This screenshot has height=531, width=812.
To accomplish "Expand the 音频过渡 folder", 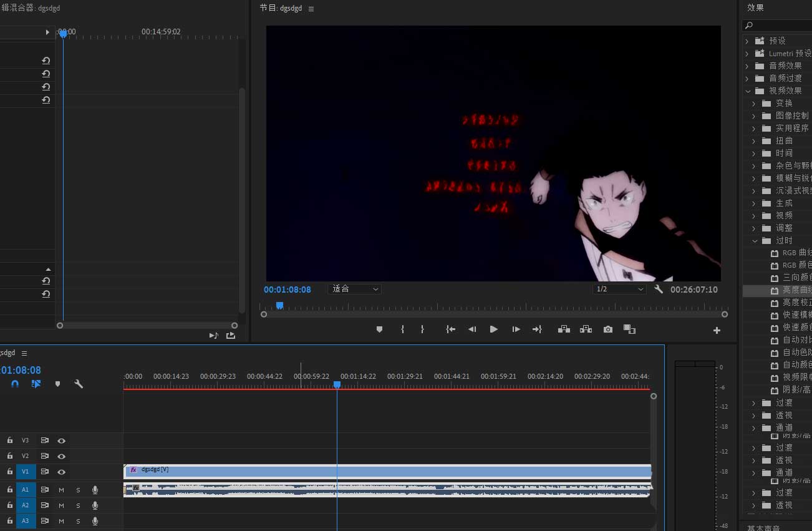I will point(747,78).
